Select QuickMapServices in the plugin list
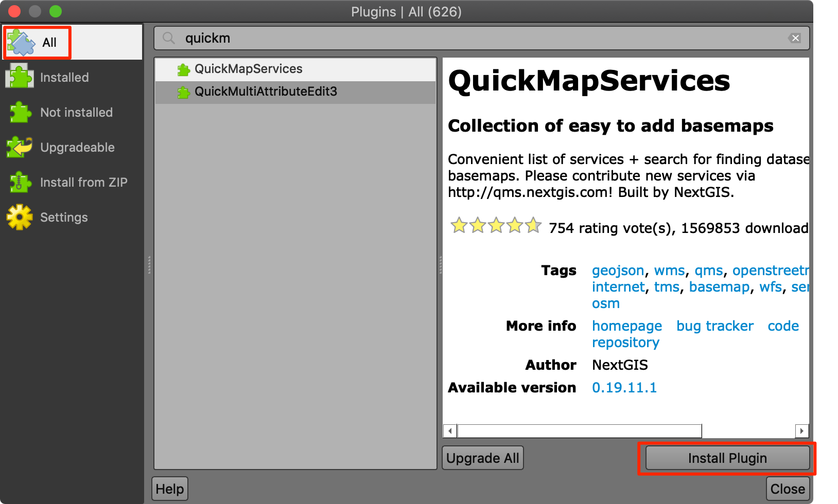 295,69
